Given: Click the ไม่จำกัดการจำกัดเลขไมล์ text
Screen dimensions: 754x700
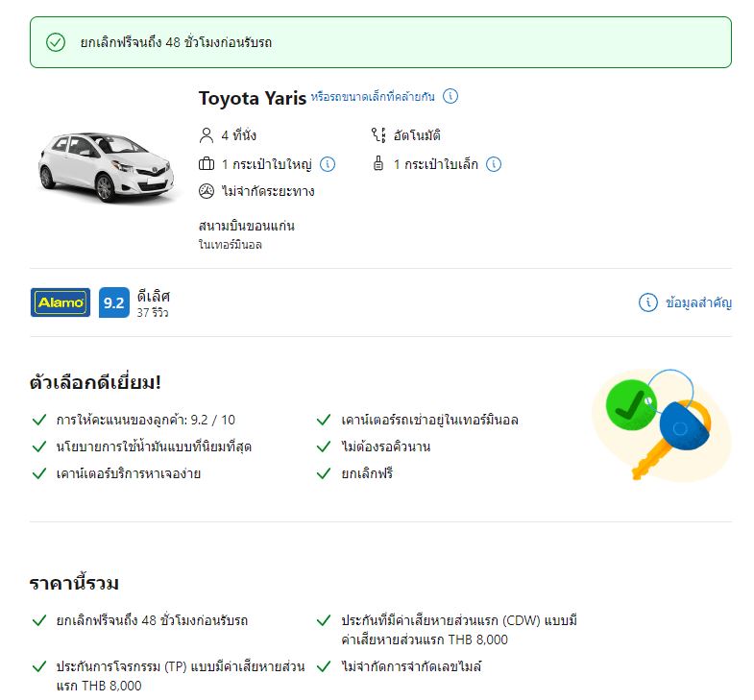Looking at the screenshot, I should tap(411, 666).
